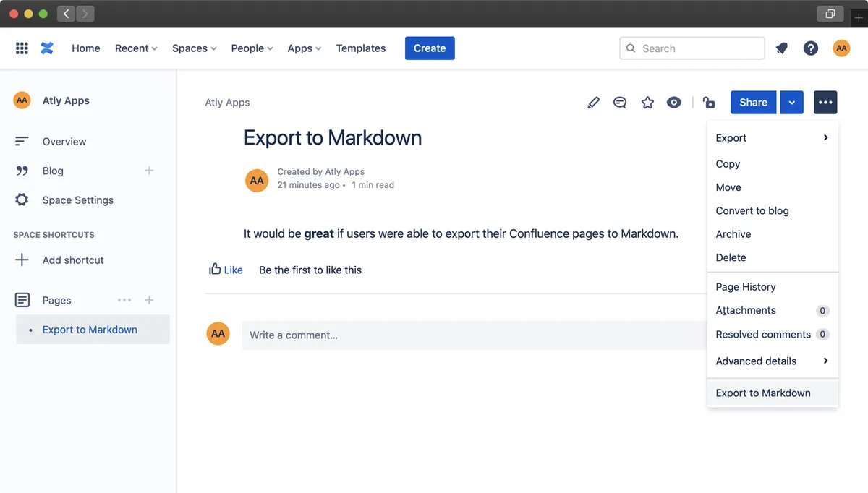The image size is (868, 493).
Task: Click the Space Settings gear icon
Action: (22, 200)
